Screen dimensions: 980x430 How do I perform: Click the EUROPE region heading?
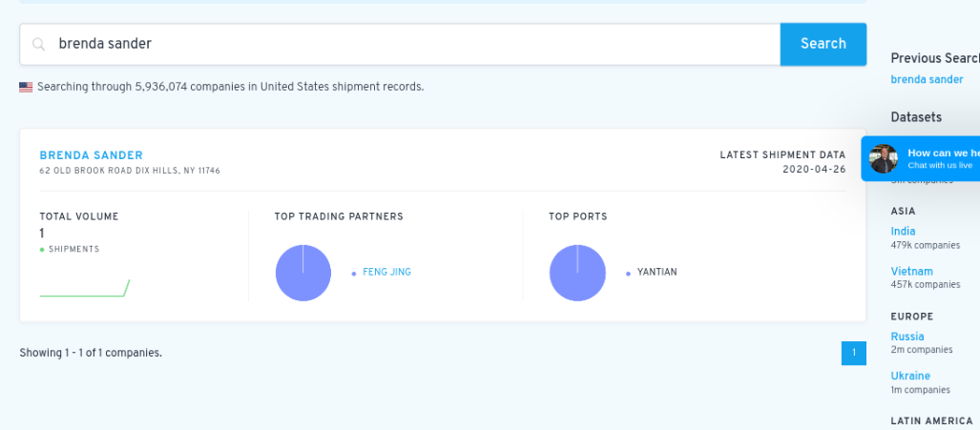click(x=912, y=317)
